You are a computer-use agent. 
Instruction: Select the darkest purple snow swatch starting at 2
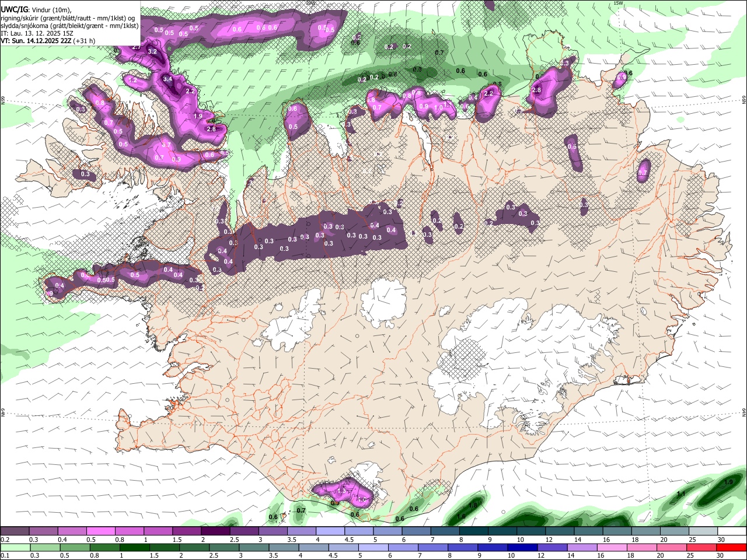pos(215,531)
